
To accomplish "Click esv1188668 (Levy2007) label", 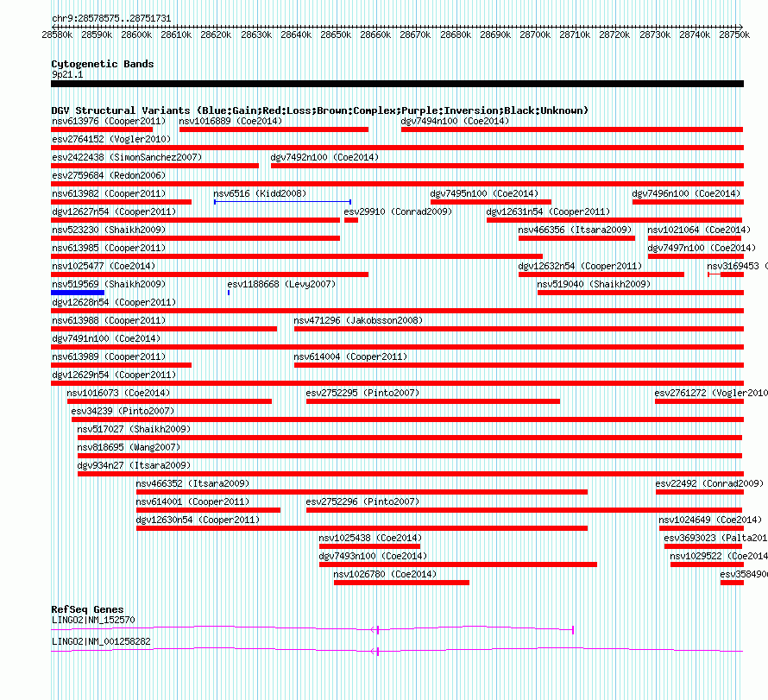I will [281, 284].
